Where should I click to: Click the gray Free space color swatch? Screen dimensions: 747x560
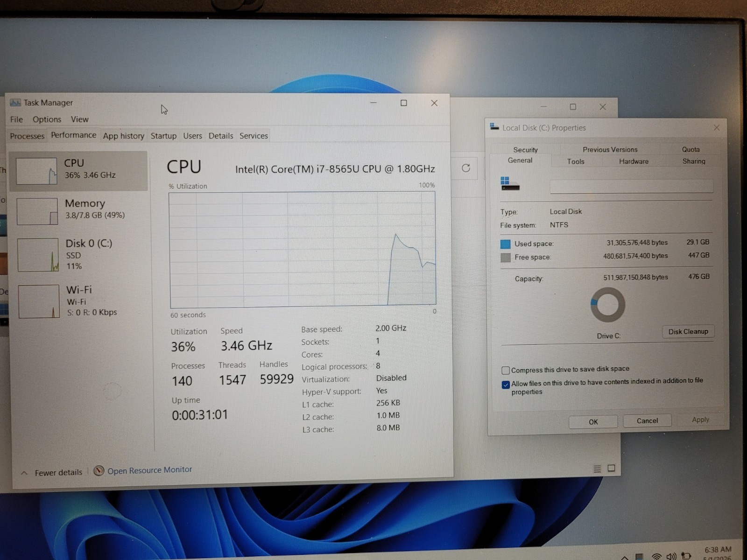(x=506, y=258)
